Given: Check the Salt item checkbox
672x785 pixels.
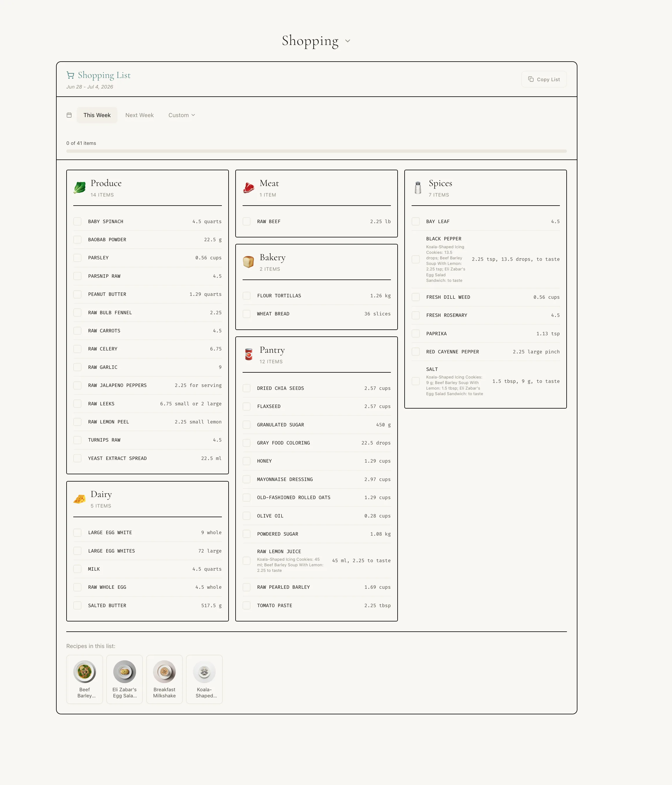Looking at the screenshot, I should tap(416, 381).
